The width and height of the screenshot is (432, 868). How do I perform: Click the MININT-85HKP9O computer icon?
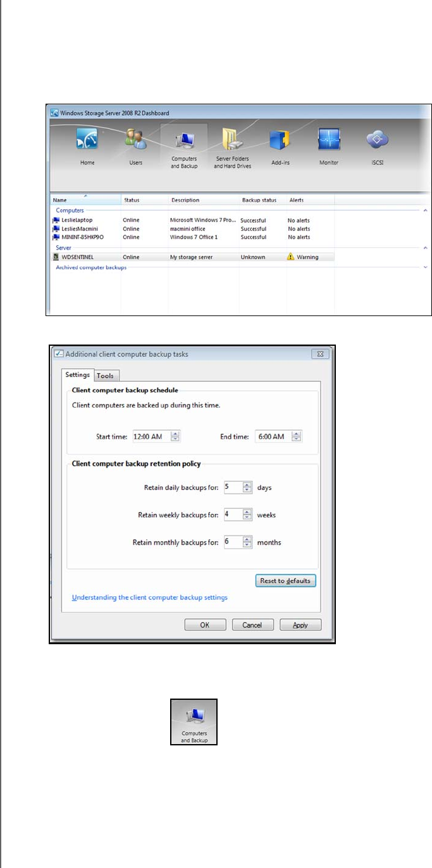coord(56,237)
